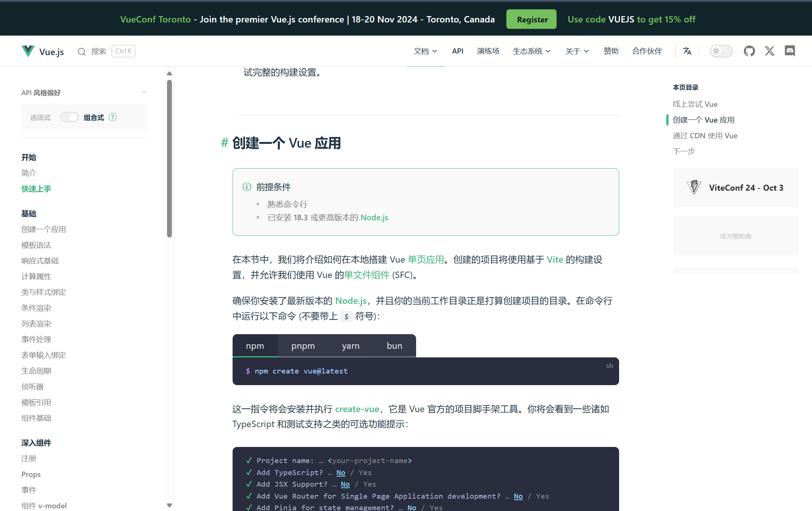
Task: Open the X (Twitter) social icon
Action: (769, 51)
